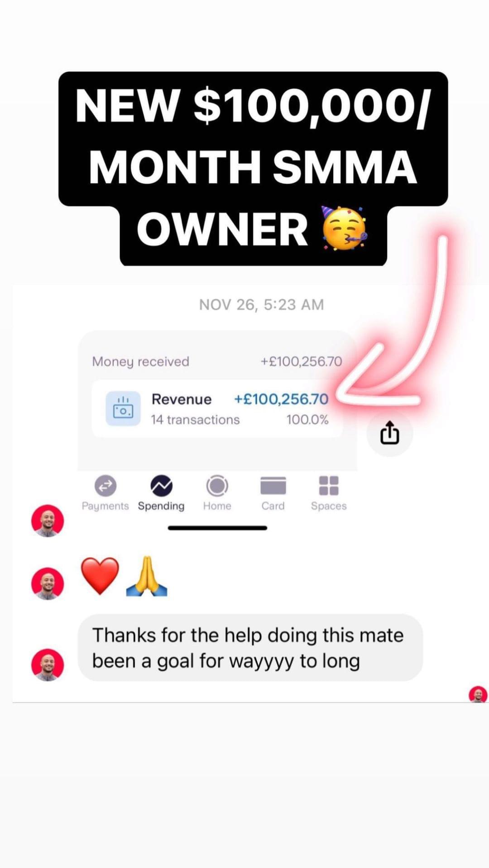
Task: Tap the black home indicator bar
Action: tap(217, 528)
